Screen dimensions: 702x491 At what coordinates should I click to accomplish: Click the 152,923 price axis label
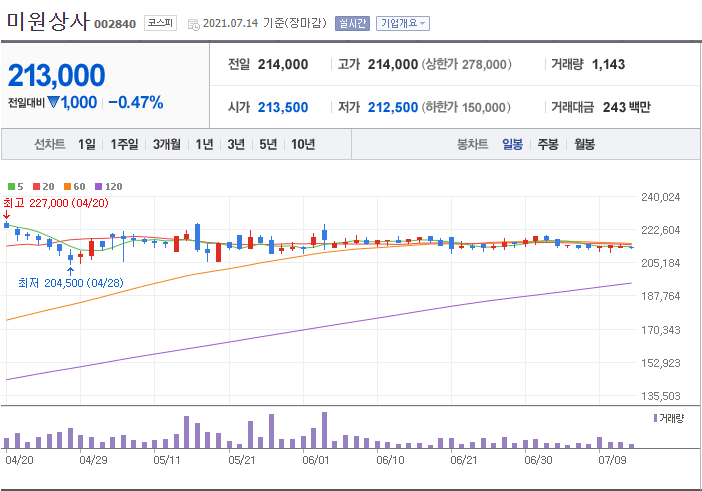(660, 363)
